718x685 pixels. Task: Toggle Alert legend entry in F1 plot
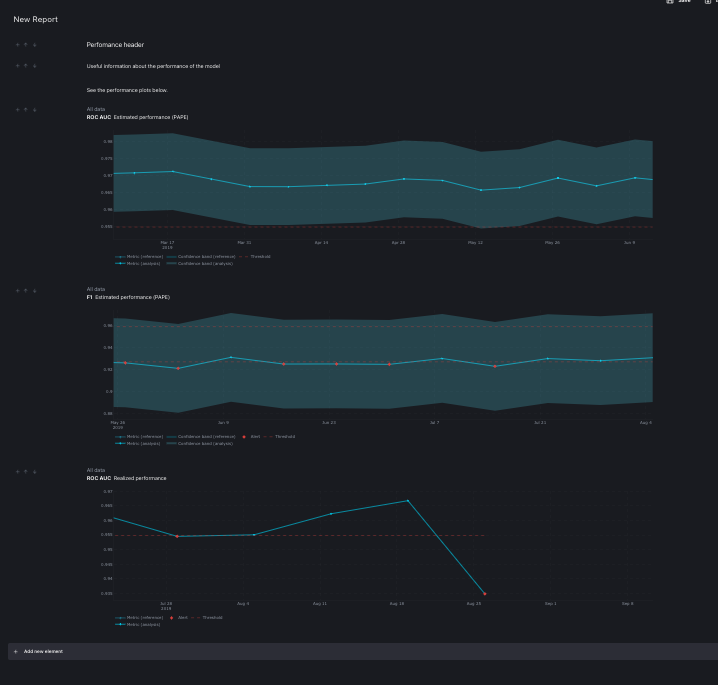(251, 436)
